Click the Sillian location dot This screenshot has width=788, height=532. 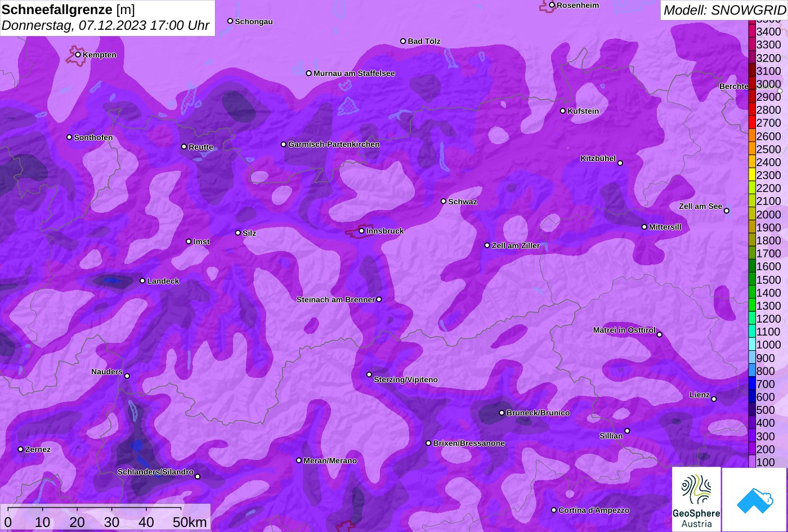point(627,431)
